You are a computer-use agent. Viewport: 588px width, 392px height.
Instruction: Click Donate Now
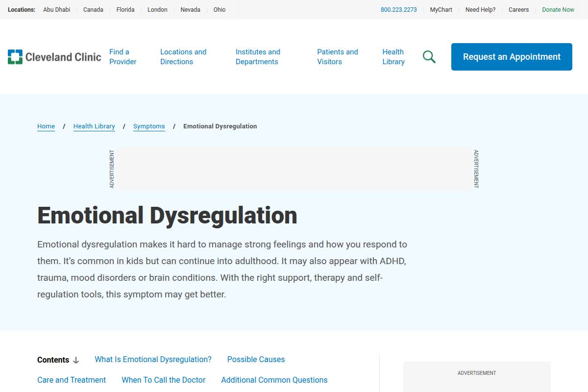558,10
